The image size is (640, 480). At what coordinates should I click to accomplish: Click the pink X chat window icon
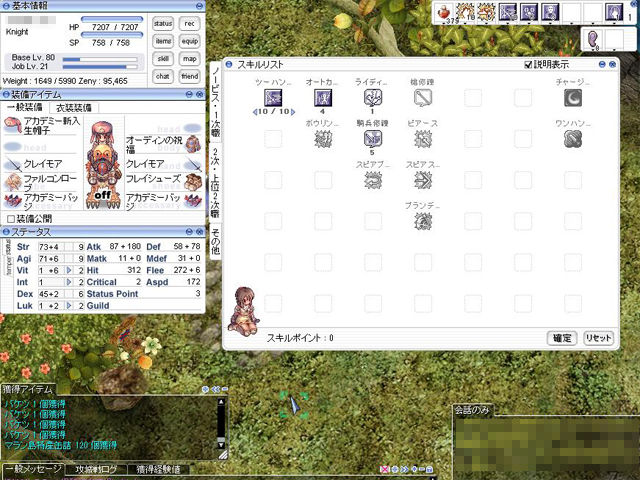click(x=384, y=469)
